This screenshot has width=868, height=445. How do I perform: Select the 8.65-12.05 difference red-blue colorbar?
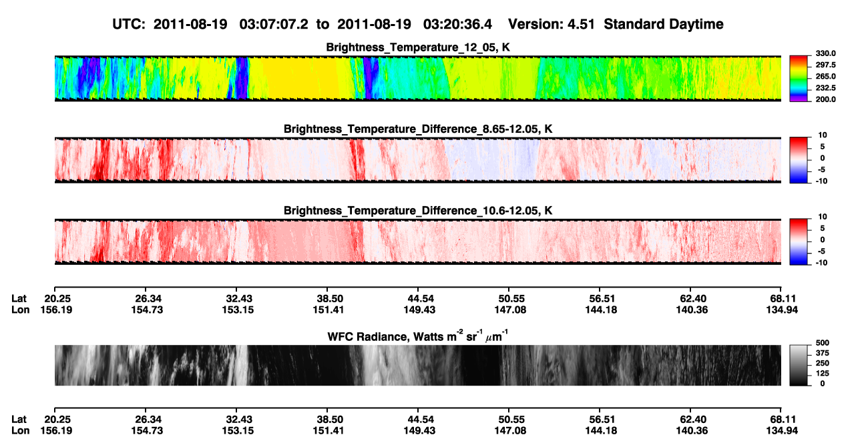pyautogui.click(x=799, y=160)
